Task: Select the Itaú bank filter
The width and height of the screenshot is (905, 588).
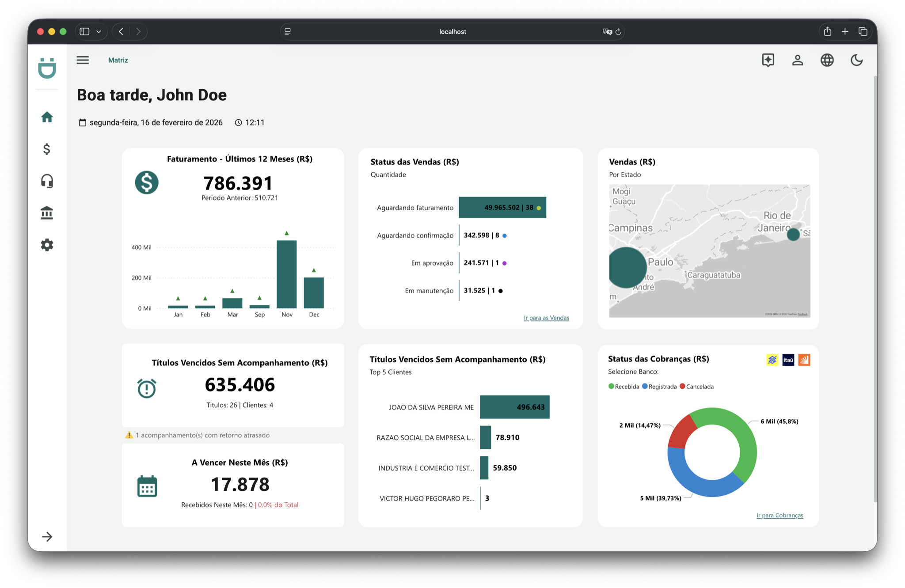Action: 788,360
